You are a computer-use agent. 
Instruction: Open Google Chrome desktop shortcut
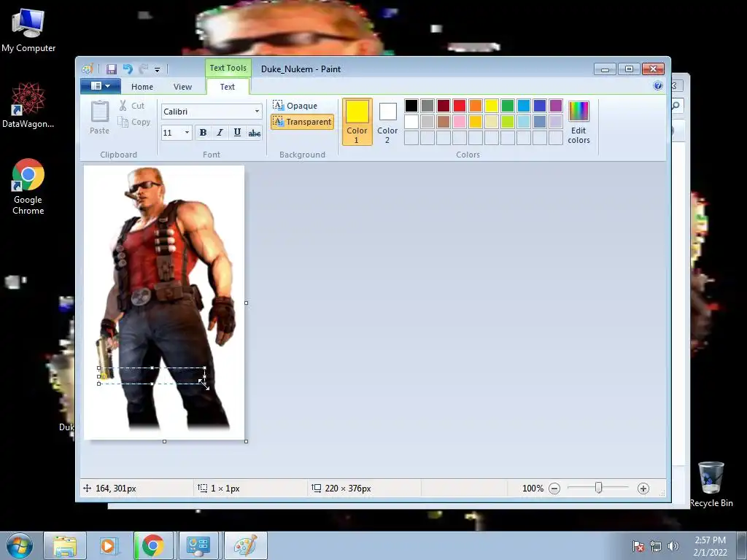[x=28, y=186]
